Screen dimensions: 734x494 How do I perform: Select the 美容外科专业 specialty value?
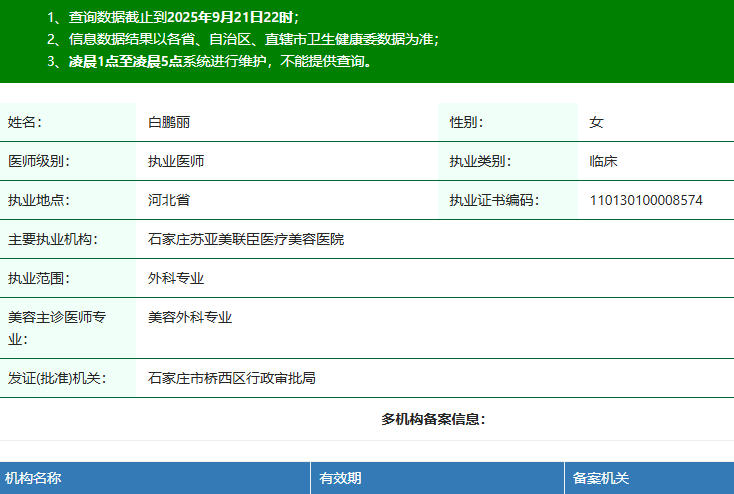coord(190,317)
